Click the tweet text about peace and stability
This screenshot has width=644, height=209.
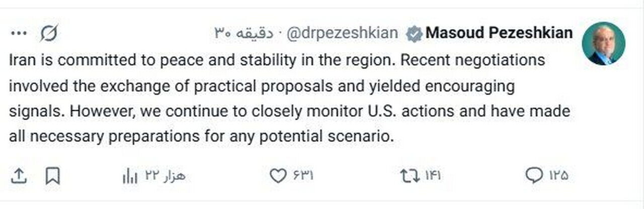click(x=277, y=60)
